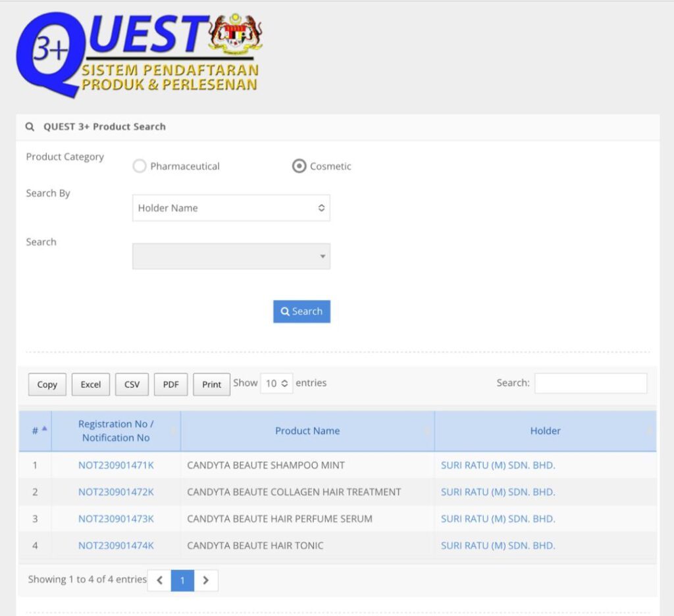Sort by the # column arrow
674x616 pixels.
[x=44, y=428]
